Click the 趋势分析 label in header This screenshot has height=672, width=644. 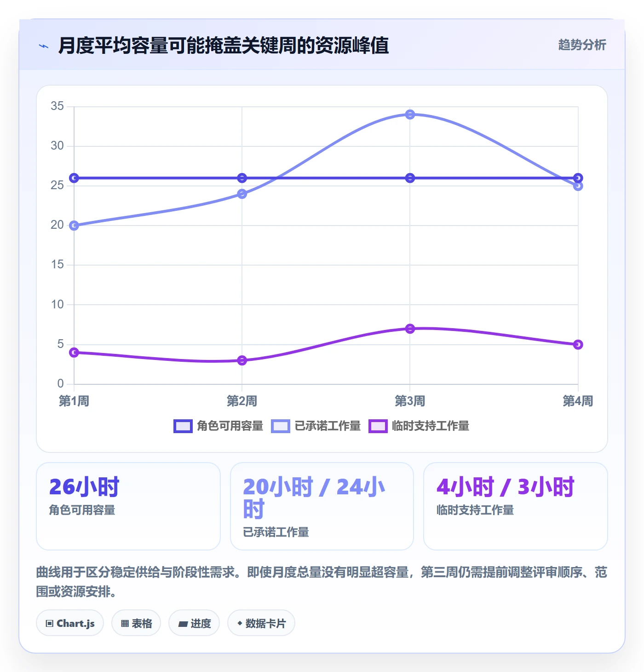coord(582,45)
